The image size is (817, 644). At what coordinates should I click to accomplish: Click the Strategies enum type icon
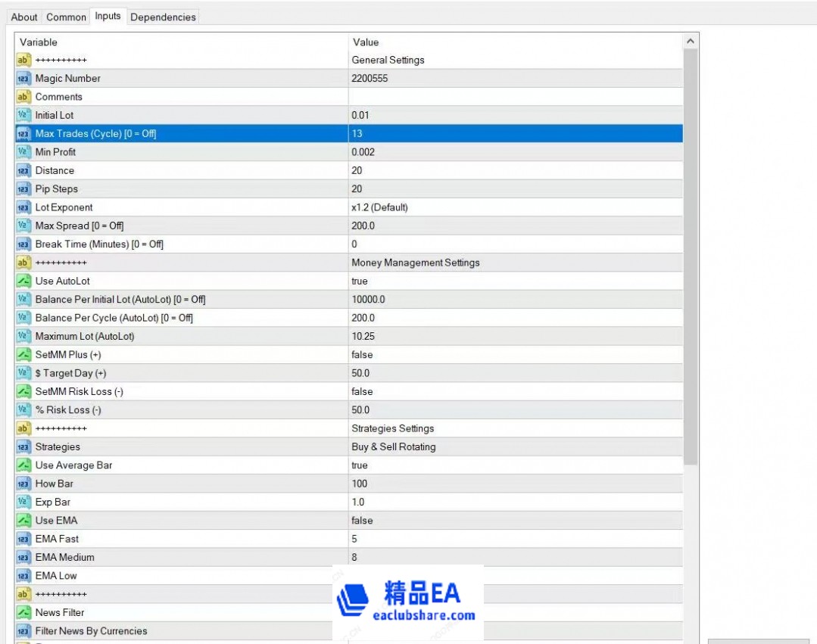pos(23,446)
